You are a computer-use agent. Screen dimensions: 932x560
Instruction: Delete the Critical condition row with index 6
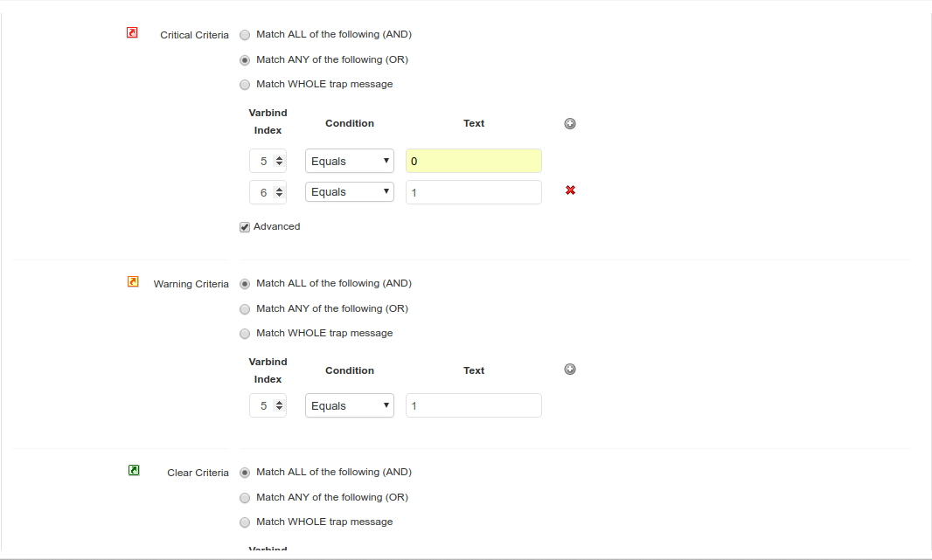(570, 190)
